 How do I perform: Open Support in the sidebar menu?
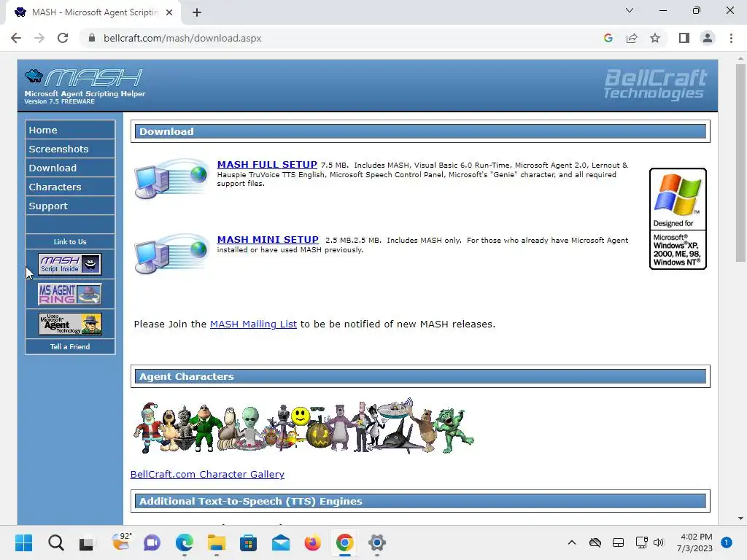click(x=70, y=206)
